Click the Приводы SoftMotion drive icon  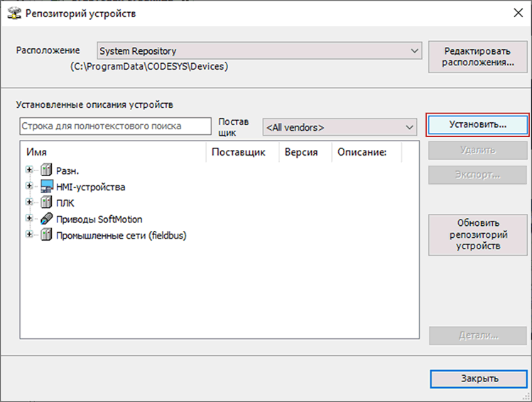[x=46, y=219]
